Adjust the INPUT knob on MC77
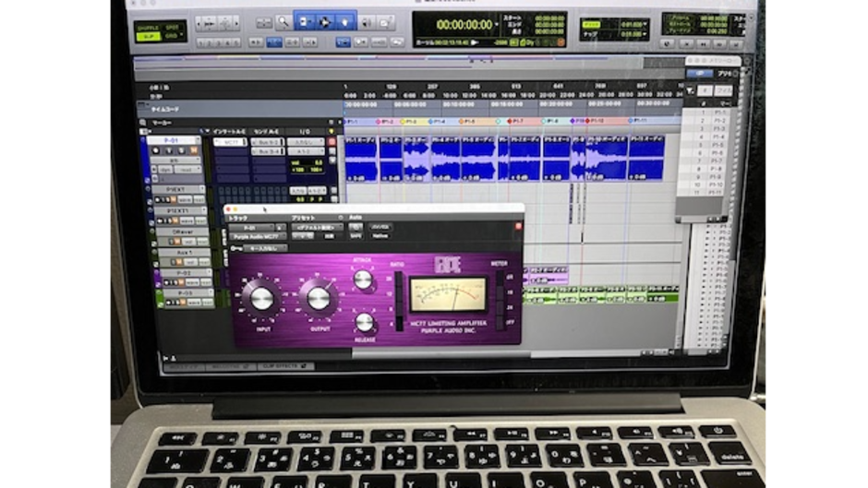The image size is (868, 488). click(x=262, y=299)
